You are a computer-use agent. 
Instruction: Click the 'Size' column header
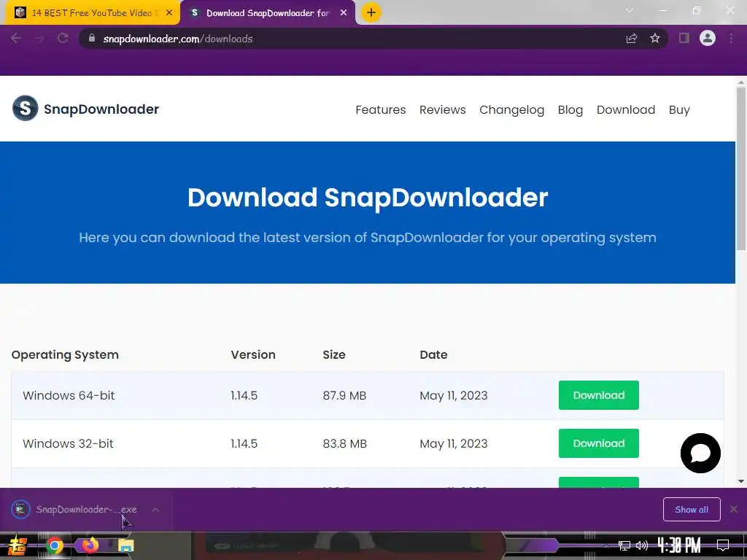[x=334, y=355]
